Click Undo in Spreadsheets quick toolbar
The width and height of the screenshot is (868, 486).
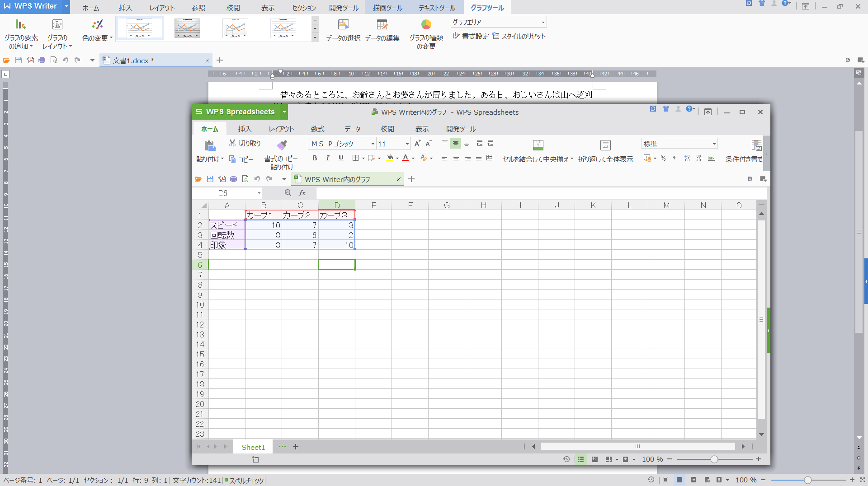(257, 179)
